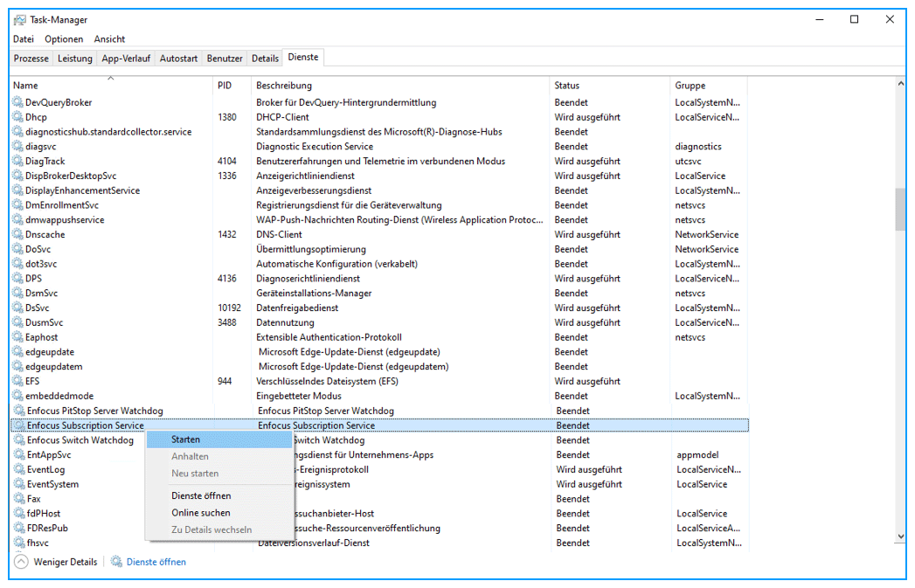Select Online suchen in the context menu

pyautogui.click(x=201, y=513)
